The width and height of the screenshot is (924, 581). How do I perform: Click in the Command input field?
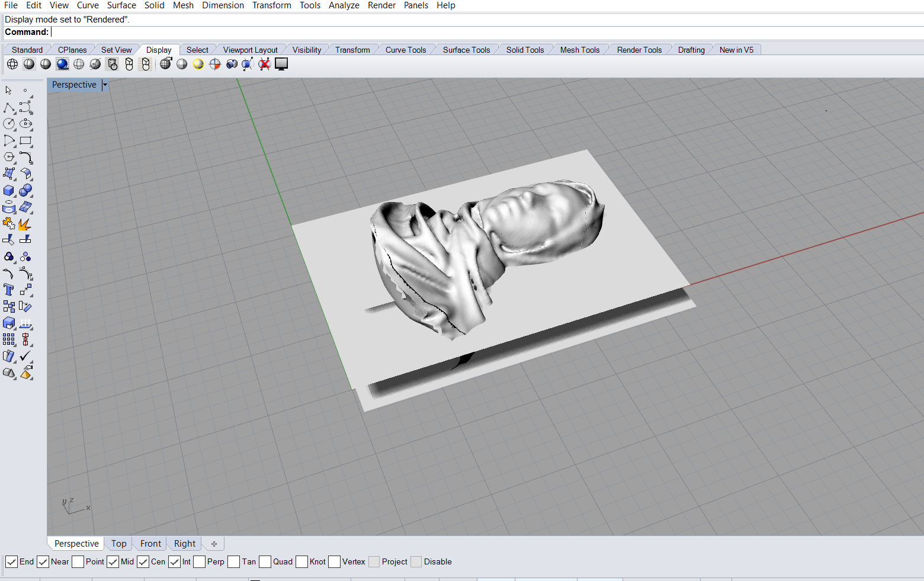point(486,32)
